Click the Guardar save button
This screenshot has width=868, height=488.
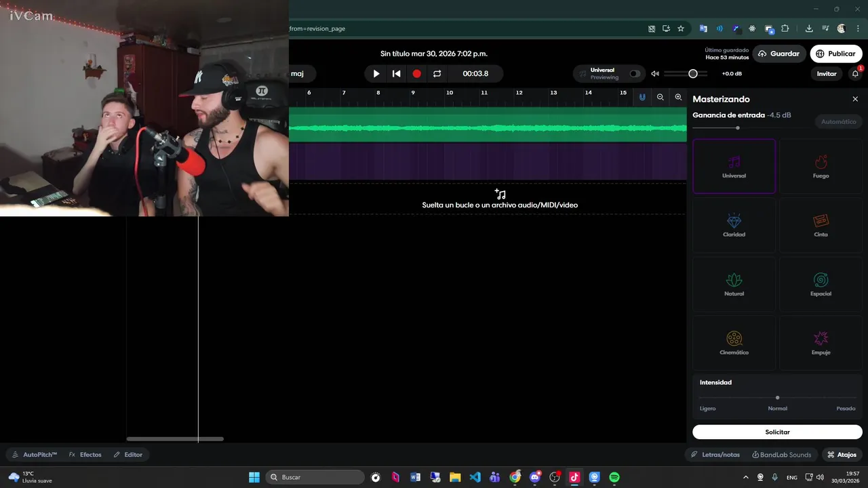coord(779,54)
